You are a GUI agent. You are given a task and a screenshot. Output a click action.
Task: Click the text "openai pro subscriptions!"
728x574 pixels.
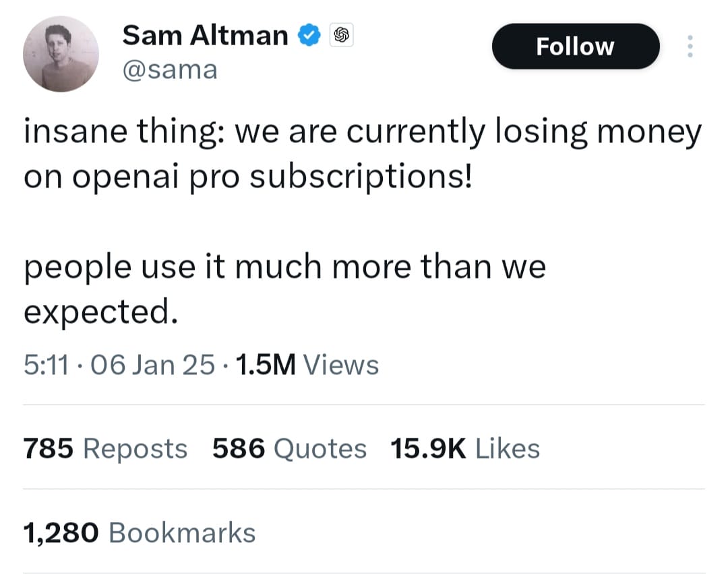point(274,177)
